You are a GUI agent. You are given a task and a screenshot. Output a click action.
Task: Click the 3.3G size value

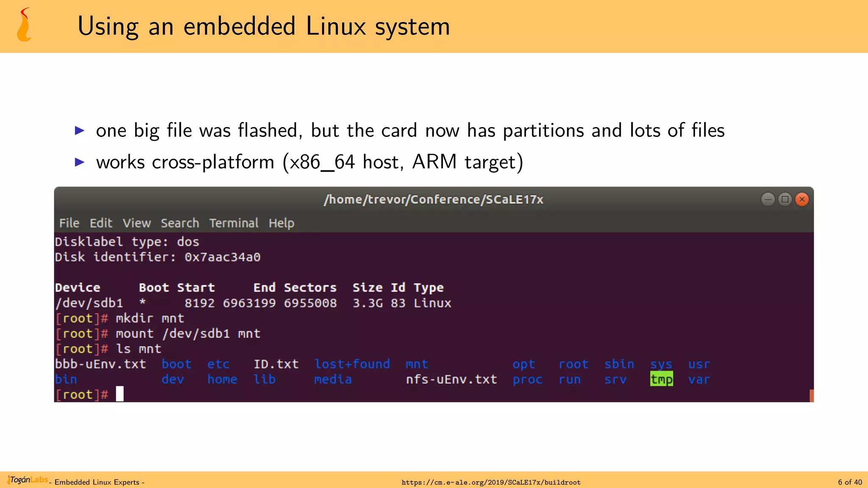[367, 303]
